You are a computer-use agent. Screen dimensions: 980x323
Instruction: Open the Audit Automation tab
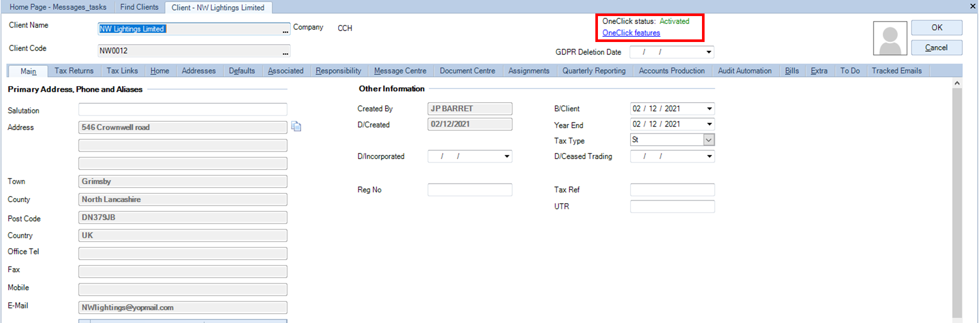[x=744, y=71]
